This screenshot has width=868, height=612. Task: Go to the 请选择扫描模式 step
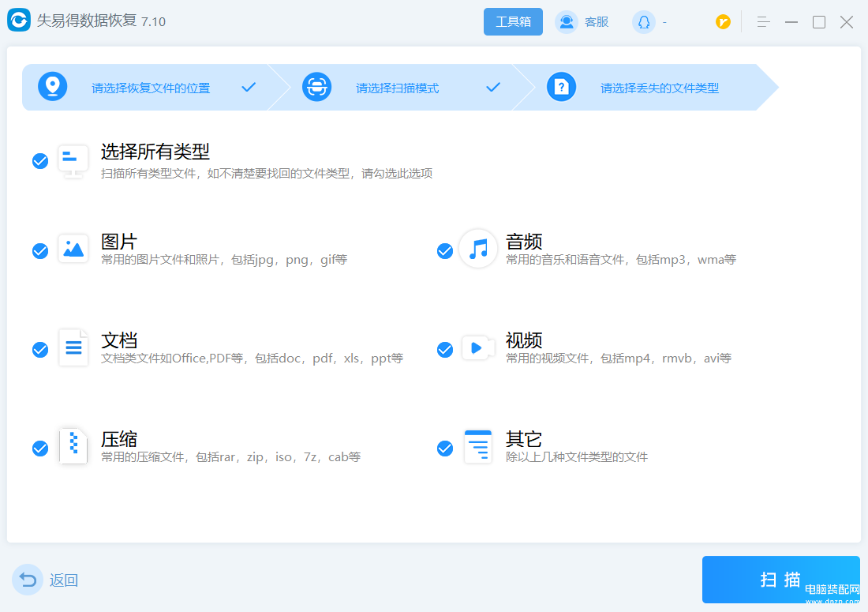pos(397,88)
